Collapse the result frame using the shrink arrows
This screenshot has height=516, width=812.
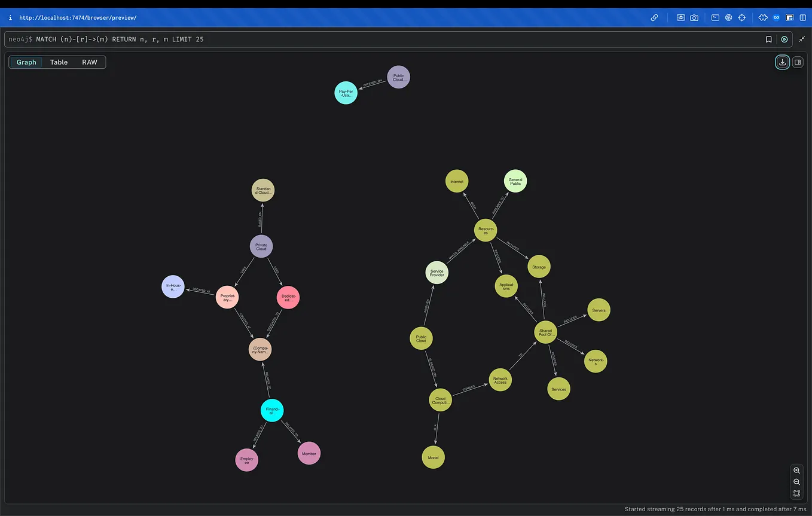(x=802, y=39)
